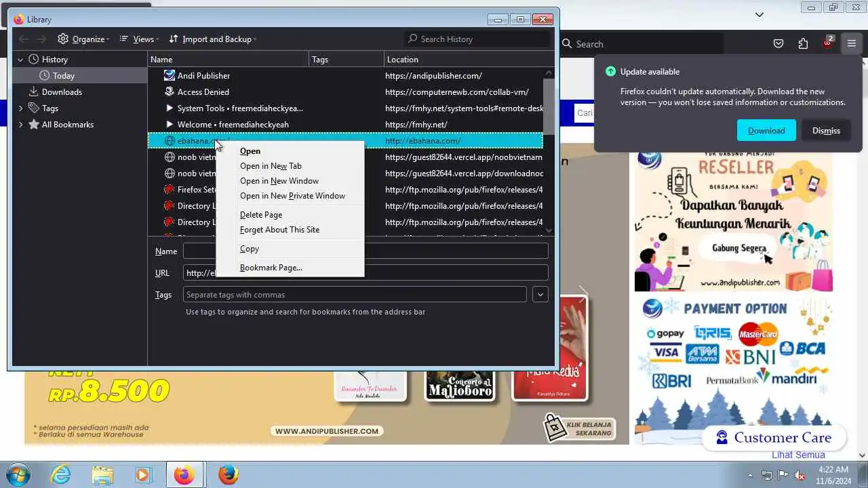Click the Payment Option banner
Image resolution: width=868 pixels, height=488 pixels.
[733, 370]
